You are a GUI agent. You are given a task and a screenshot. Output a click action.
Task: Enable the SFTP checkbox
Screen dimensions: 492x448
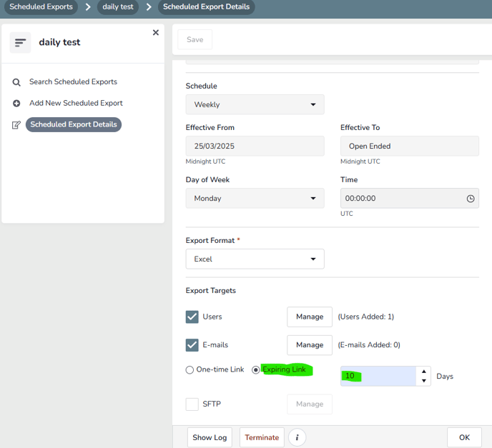coord(192,404)
